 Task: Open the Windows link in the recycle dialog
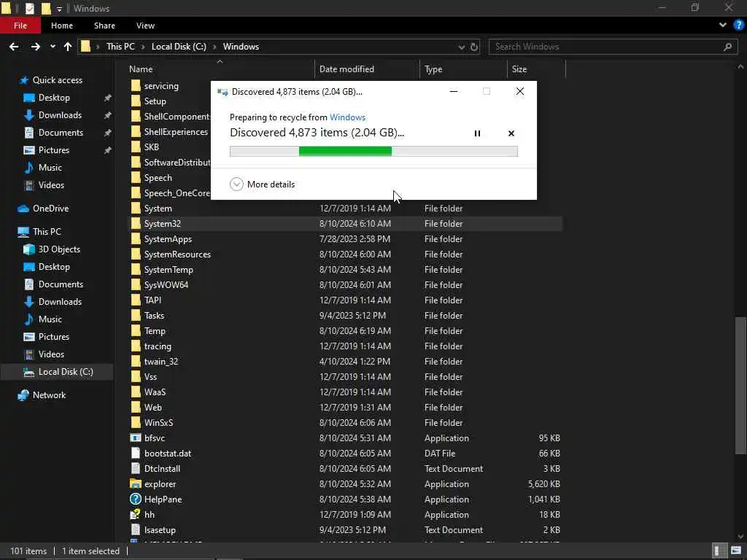coord(347,117)
